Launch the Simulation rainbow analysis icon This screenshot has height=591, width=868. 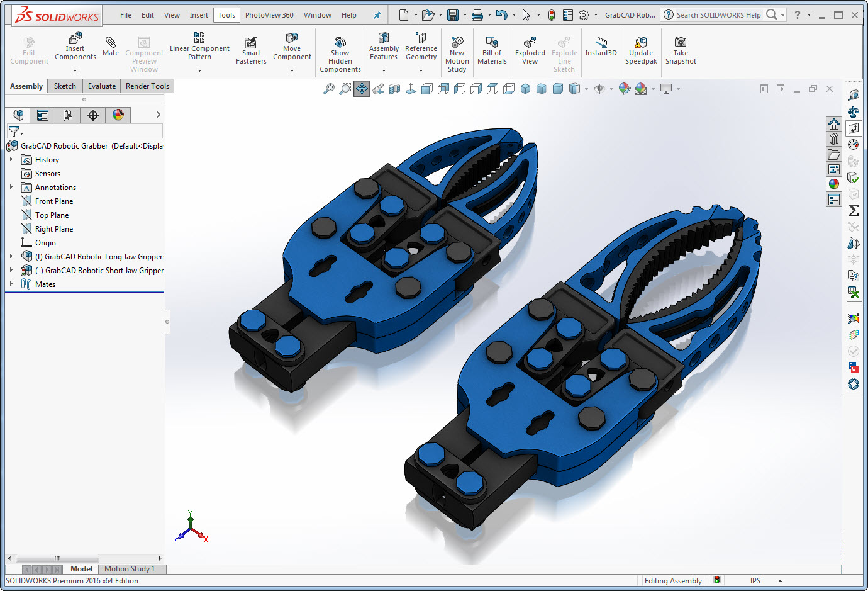point(854,318)
